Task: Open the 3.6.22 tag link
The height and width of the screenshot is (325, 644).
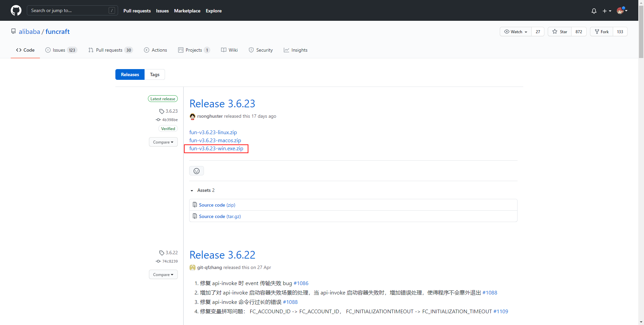Action: click(x=168, y=253)
